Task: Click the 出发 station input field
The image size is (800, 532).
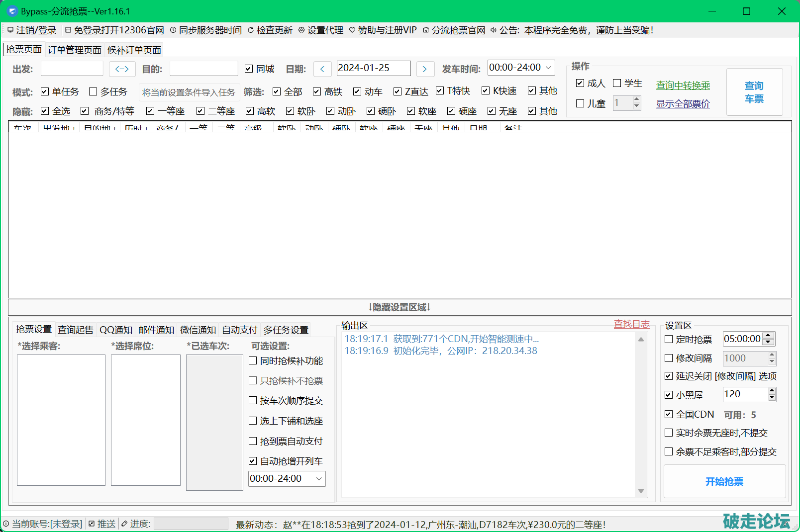Action: tap(72, 69)
